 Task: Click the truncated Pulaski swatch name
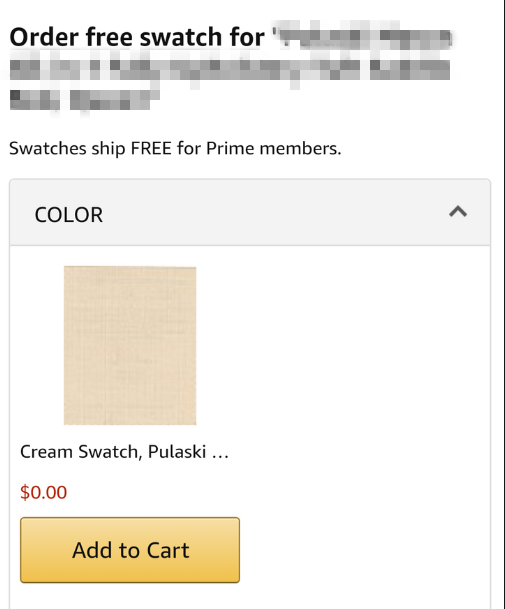(x=124, y=452)
